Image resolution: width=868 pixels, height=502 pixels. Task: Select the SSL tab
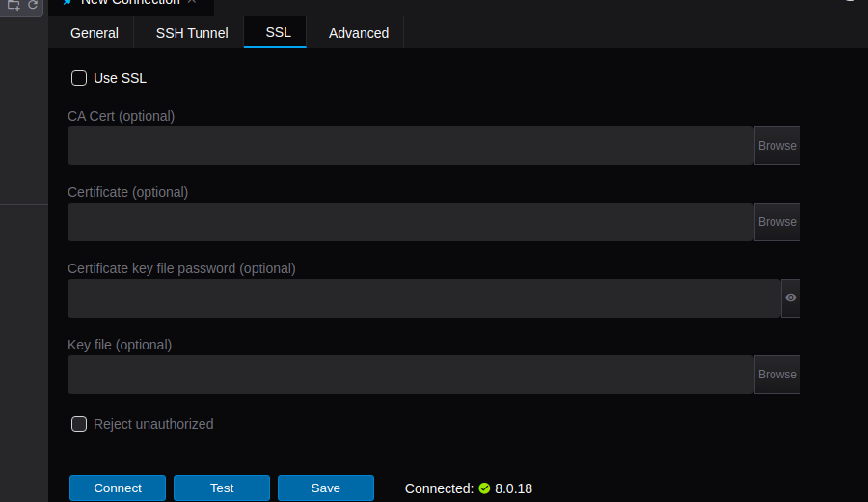click(278, 32)
